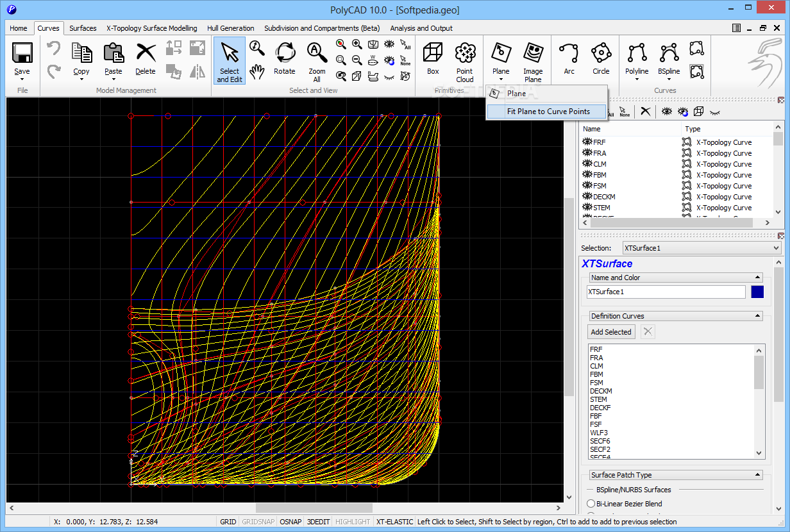This screenshot has height=532, width=790.
Task: Switch to the Surfaces tab
Action: click(83, 28)
